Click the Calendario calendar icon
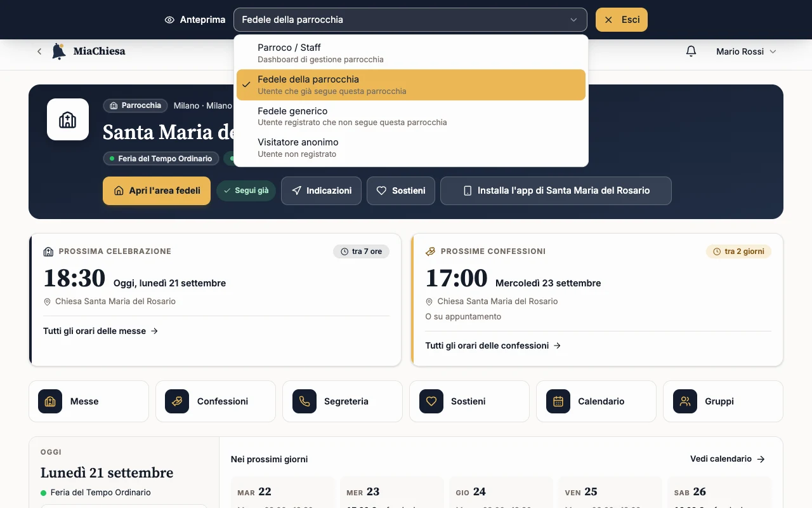812x508 pixels. coord(558,401)
